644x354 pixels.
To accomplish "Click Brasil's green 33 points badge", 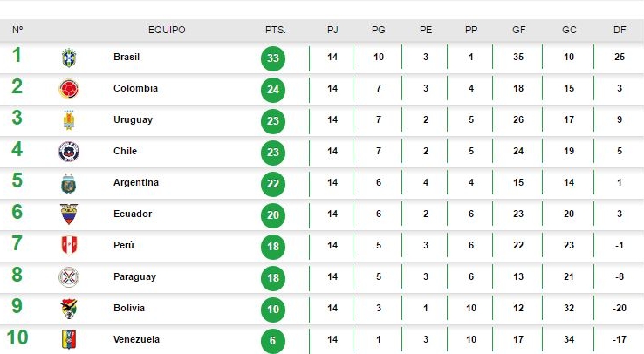I will tap(273, 58).
